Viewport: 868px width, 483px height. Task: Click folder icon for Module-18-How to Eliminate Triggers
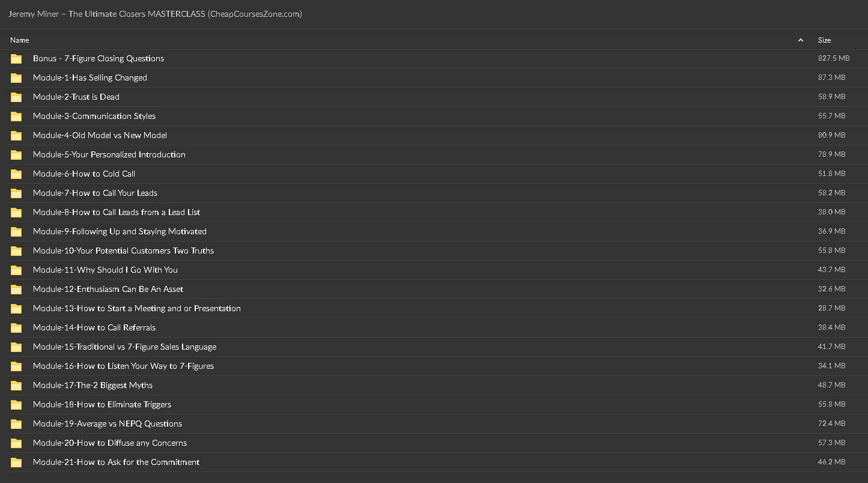click(x=16, y=405)
